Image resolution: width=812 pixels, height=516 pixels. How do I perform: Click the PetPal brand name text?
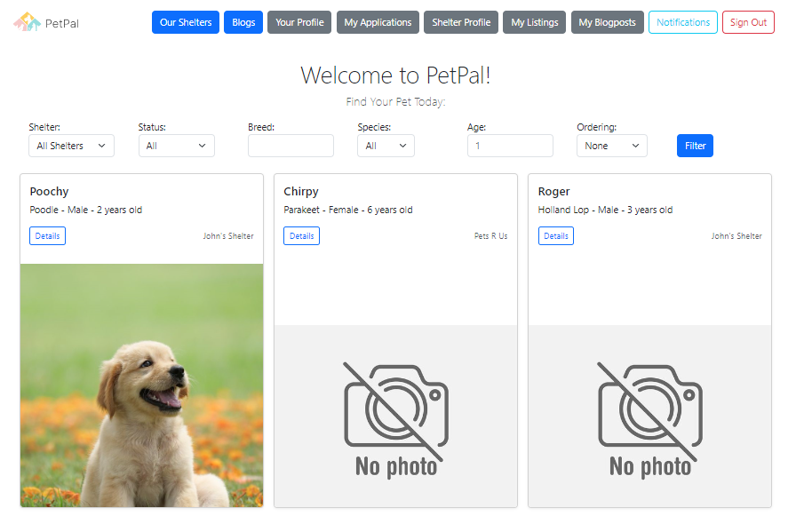coord(62,23)
